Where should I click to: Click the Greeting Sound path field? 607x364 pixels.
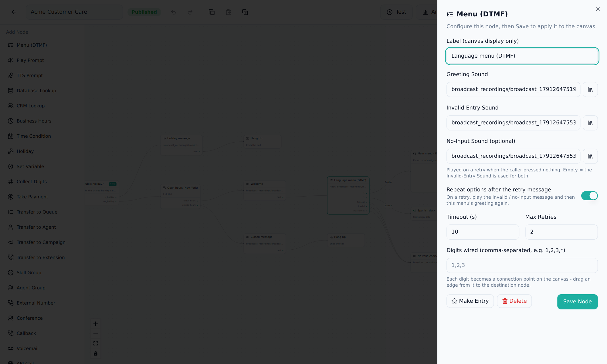pyautogui.click(x=513, y=89)
